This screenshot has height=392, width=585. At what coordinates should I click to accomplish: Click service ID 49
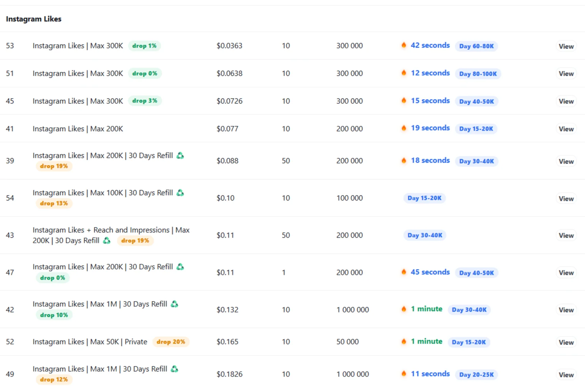pyautogui.click(x=10, y=374)
